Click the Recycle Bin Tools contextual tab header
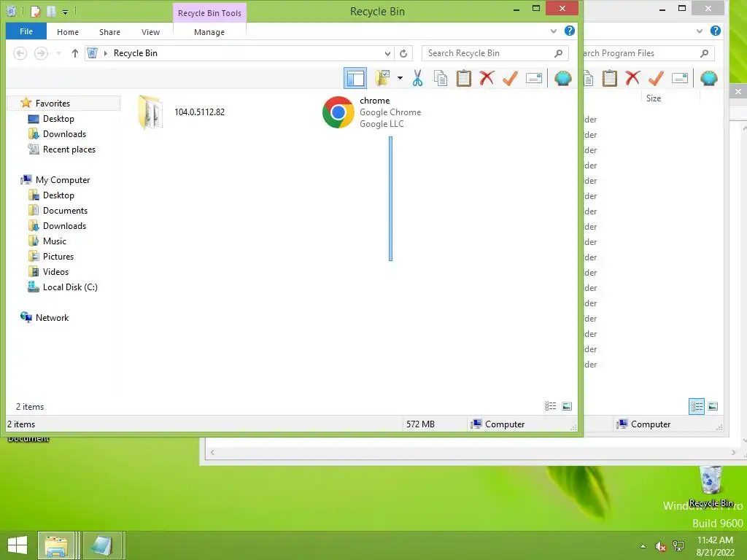The width and height of the screenshot is (747, 560). coord(209,13)
